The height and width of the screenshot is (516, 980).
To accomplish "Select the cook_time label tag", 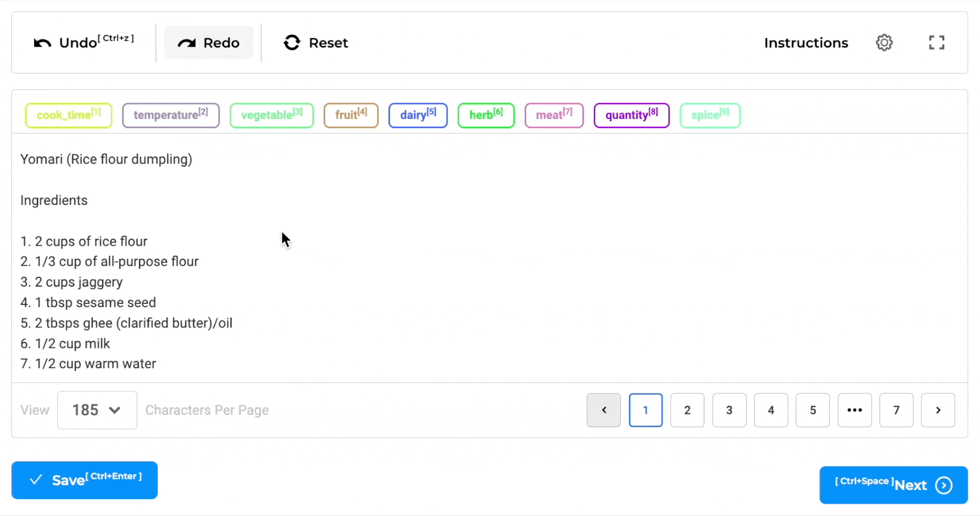I will pyautogui.click(x=68, y=115).
